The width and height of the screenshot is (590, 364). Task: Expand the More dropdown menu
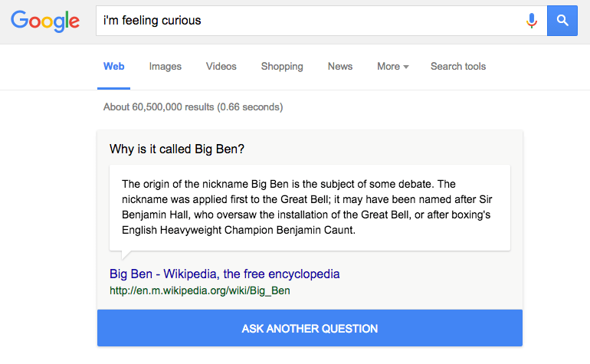(393, 66)
